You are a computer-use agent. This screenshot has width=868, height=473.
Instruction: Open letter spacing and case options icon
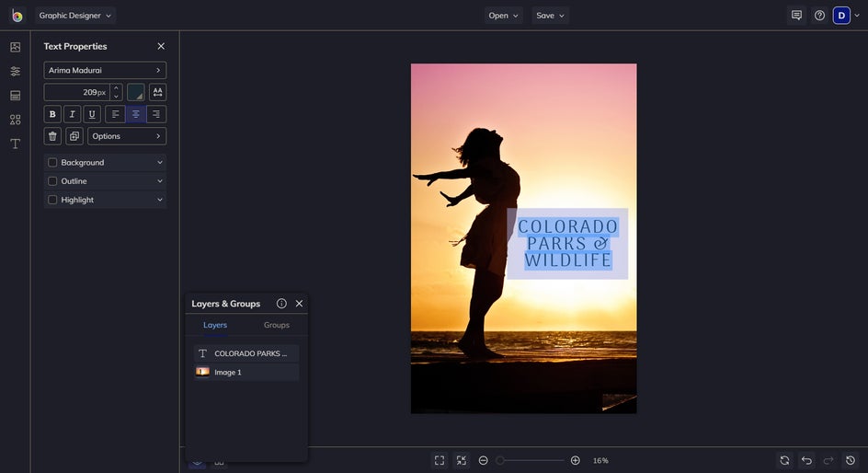(158, 92)
